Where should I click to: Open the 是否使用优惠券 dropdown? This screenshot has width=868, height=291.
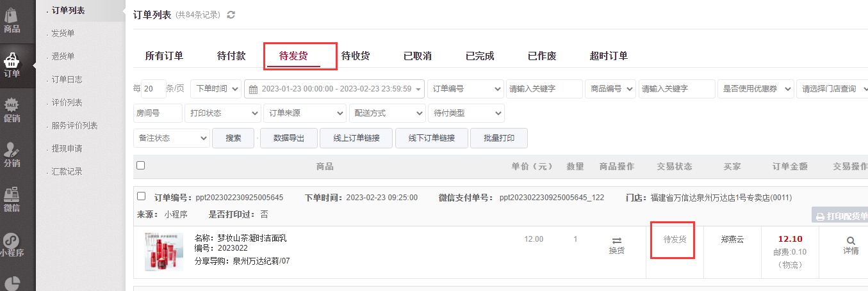tap(755, 89)
